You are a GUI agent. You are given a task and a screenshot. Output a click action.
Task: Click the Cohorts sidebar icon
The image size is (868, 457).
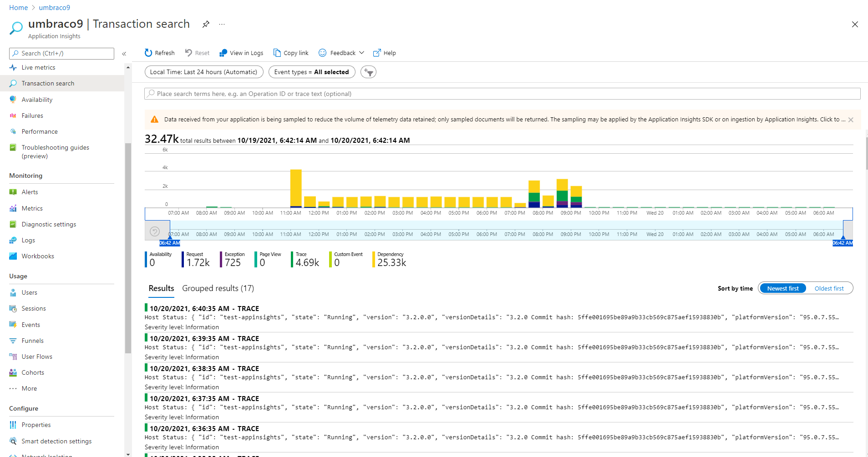click(x=13, y=372)
